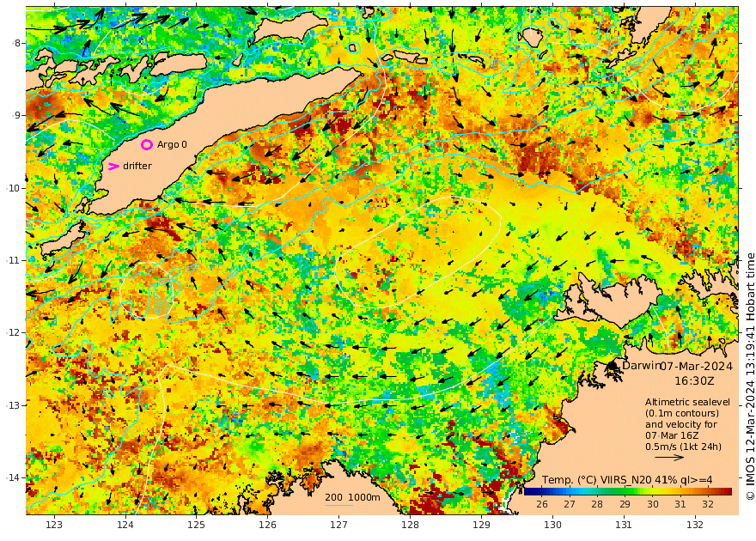Image resolution: width=756 pixels, height=541 pixels.
Task: Click latitude axis label '-12'
Action: pyautogui.click(x=14, y=332)
